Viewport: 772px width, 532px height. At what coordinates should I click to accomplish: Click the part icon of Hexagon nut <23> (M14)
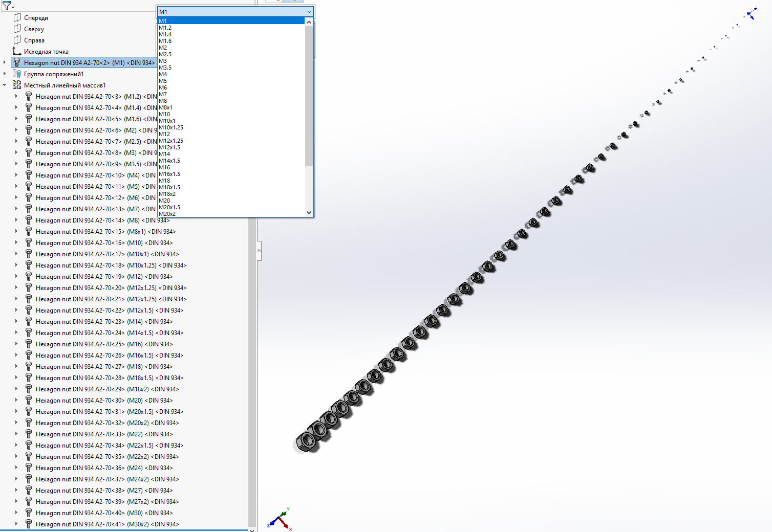pyautogui.click(x=29, y=321)
